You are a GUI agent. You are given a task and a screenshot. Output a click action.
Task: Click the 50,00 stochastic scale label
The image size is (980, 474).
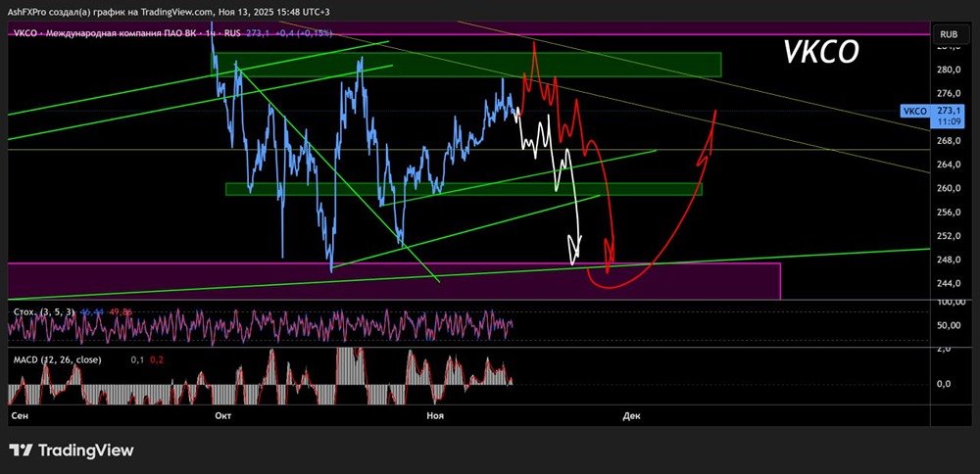pos(948,325)
